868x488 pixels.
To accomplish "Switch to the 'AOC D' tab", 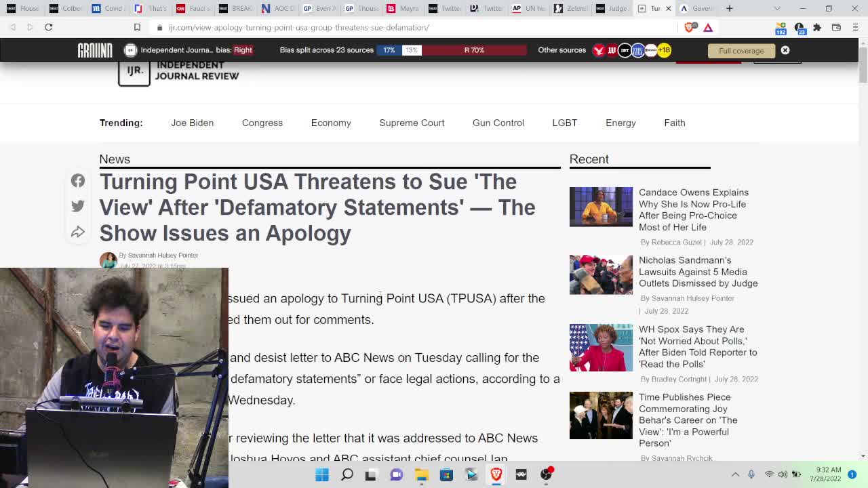I will [x=278, y=9].
